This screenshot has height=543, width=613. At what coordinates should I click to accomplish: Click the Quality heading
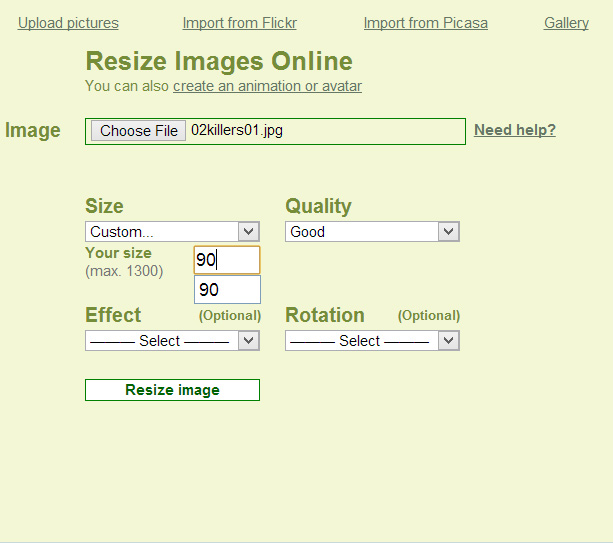pyautogui.click(x=318, y=206)
